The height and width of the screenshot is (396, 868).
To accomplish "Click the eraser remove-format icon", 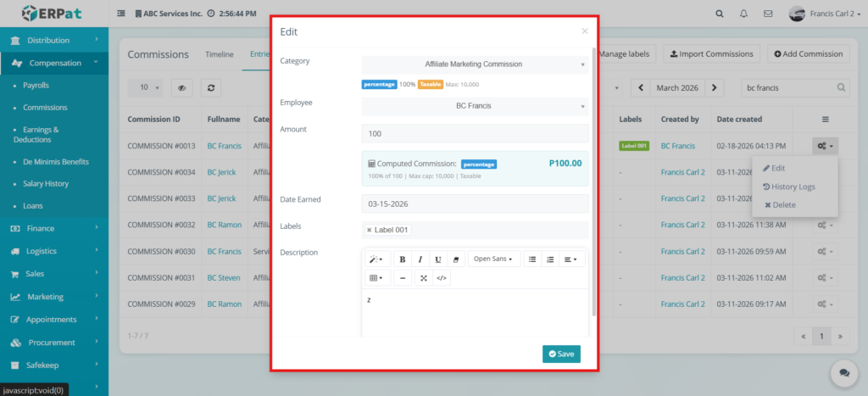I will 456,259.
